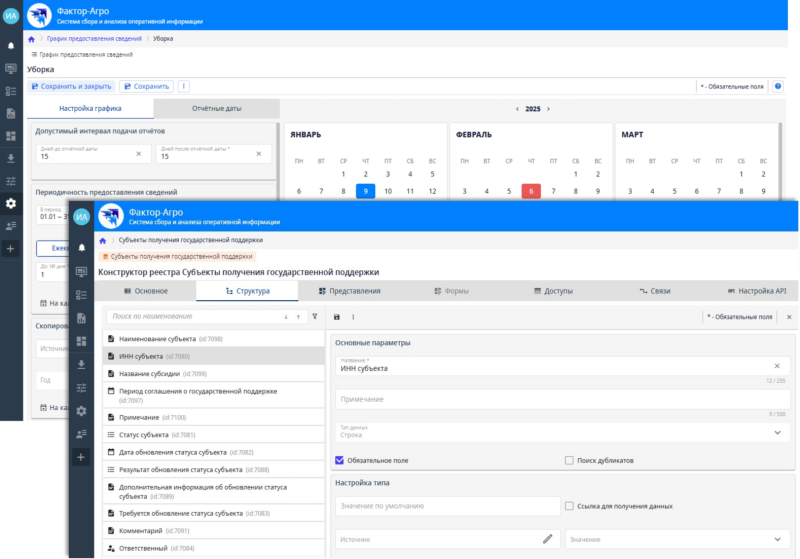The image size is (800, 559).
Task: Click the home icon in the Уборка breadcrumb
Action: click(x=31, y=38)
